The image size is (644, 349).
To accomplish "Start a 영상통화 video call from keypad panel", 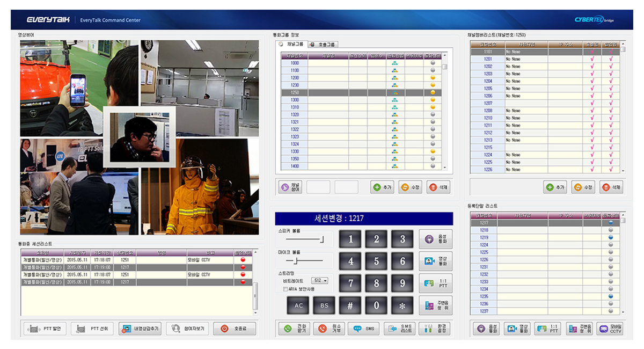I will (435, 261).
